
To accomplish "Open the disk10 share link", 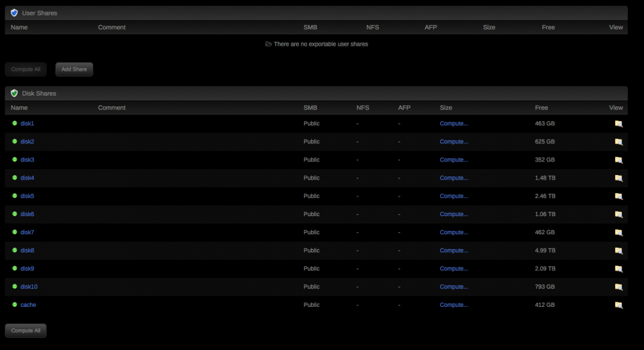I will coord(29,286).
